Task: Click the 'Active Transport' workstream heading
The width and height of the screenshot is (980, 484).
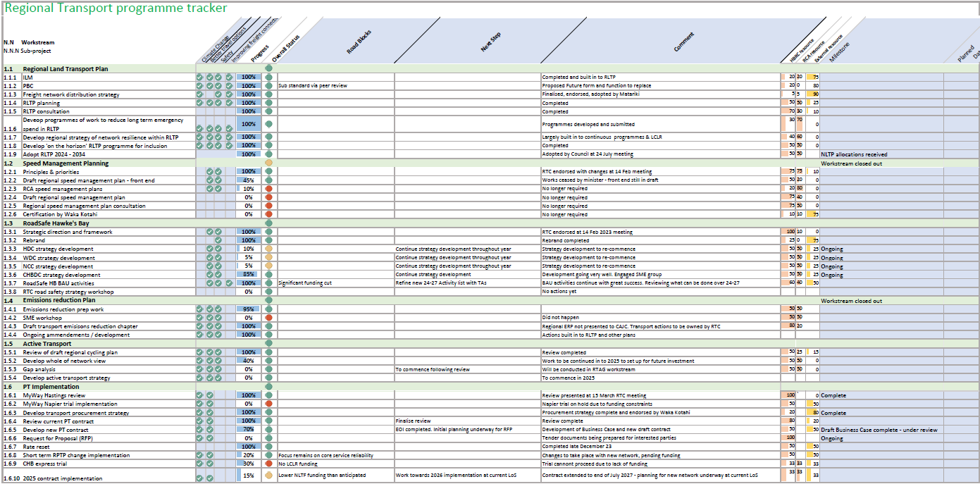Action: [x=46, y=344]
